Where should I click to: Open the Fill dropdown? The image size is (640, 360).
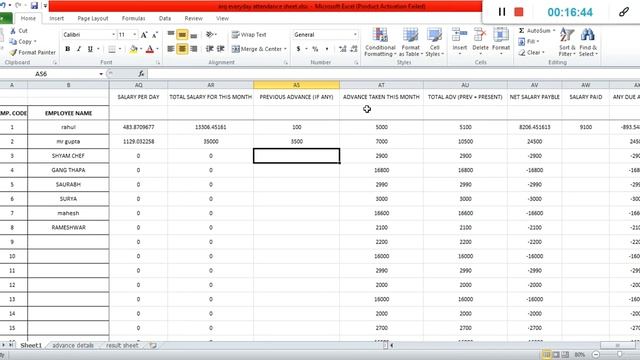(x=529, y=42)
